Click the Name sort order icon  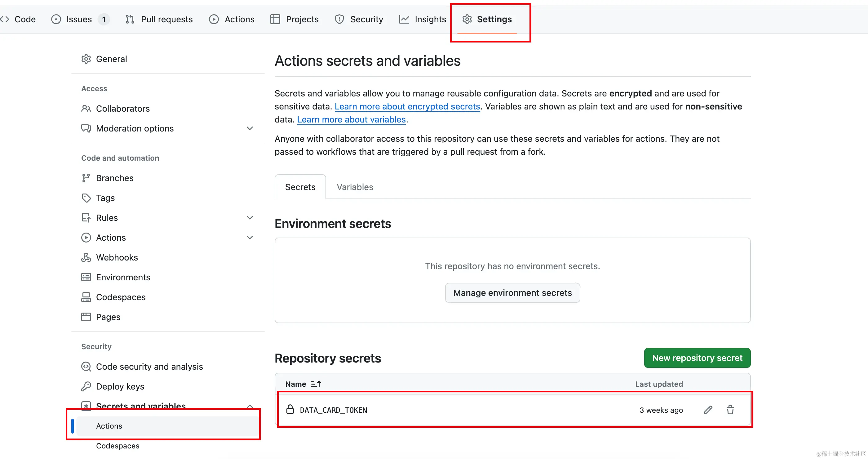coord(316,384)
